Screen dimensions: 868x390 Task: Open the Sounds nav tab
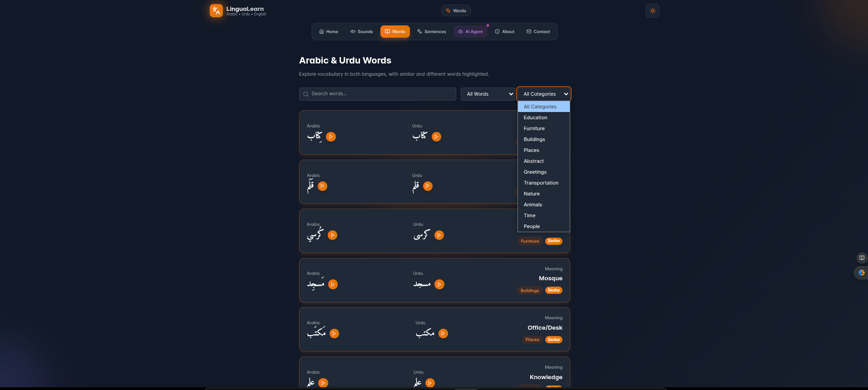361,32
